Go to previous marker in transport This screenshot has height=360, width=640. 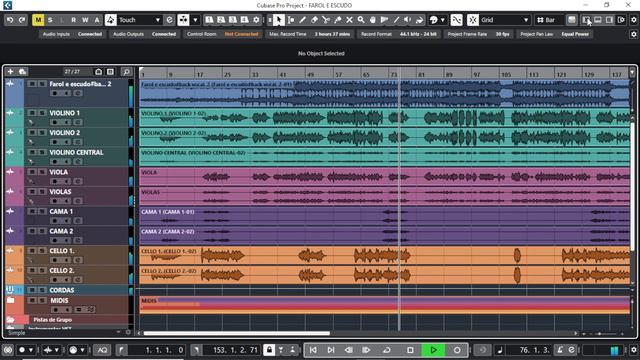click(313, 350)
